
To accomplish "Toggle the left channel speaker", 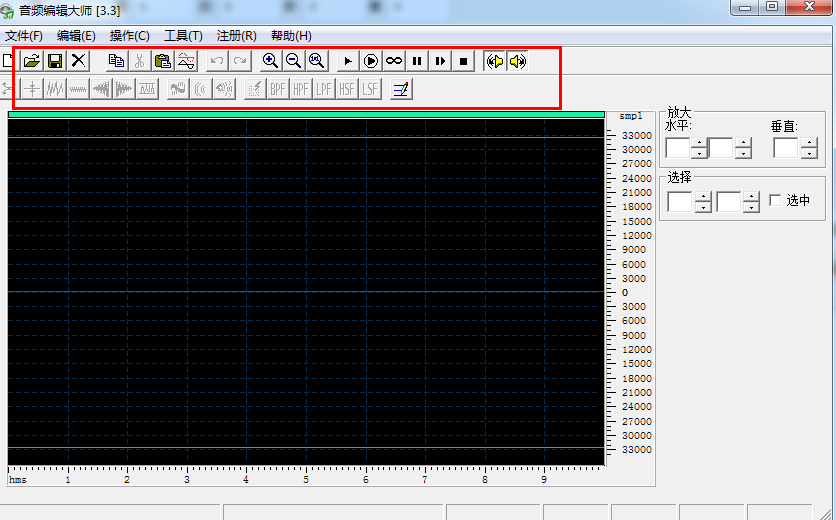I will (x=495, y=61).
